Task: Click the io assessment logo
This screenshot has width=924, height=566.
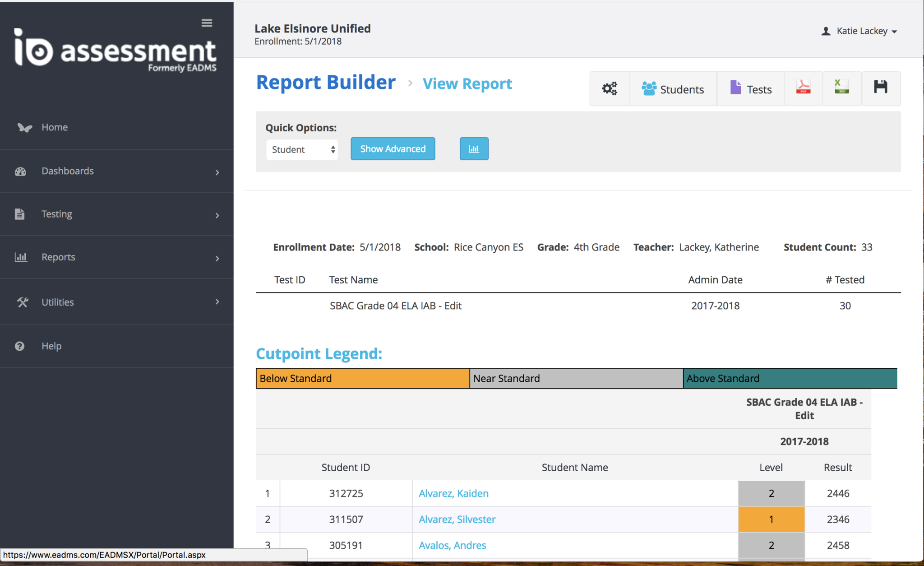Action: (x=115, y=51)
